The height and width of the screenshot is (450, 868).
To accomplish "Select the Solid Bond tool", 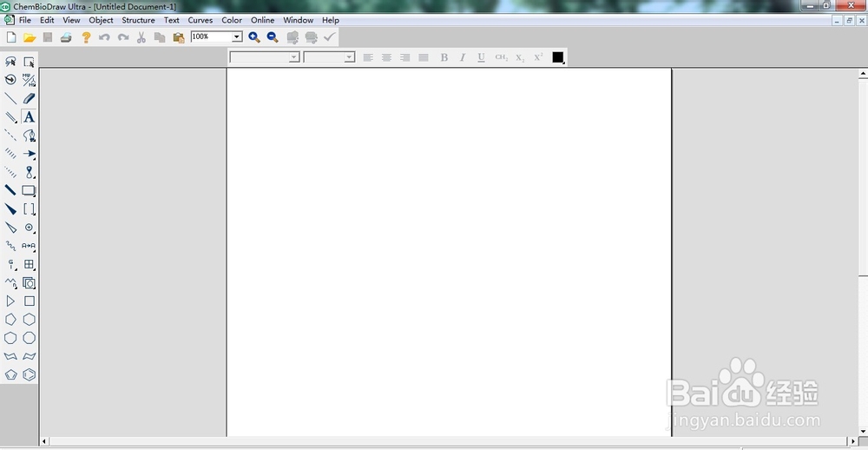I will pos(10,99).
